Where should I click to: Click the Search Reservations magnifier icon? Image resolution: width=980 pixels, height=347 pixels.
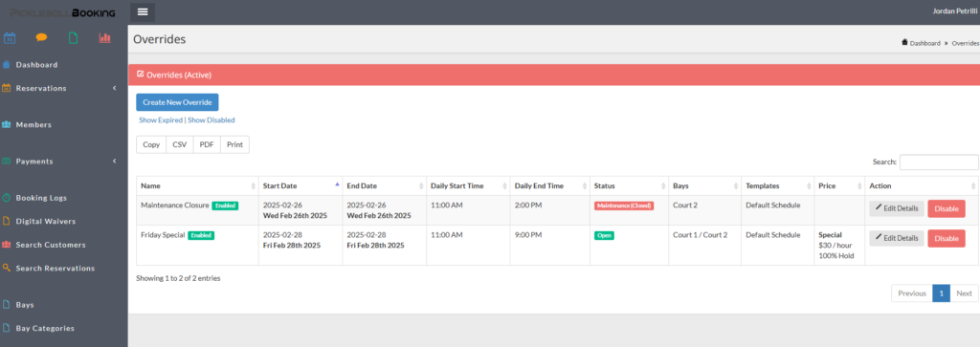pos(7,268)
